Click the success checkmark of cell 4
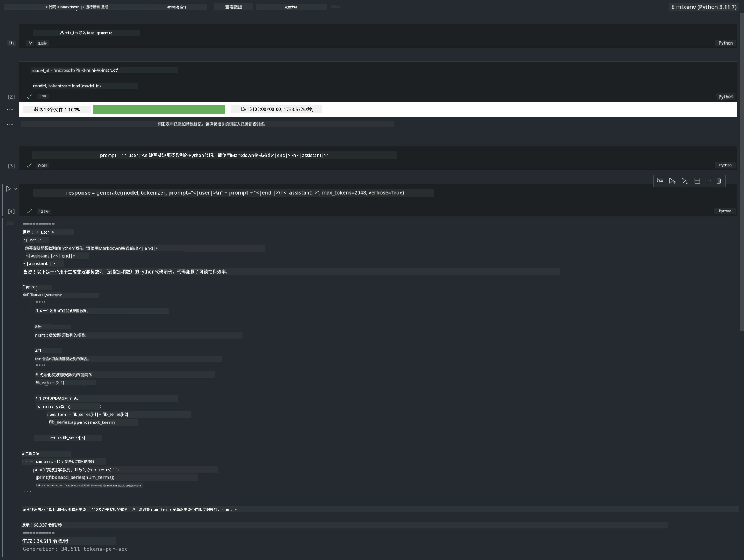 [x=29, y=211]
